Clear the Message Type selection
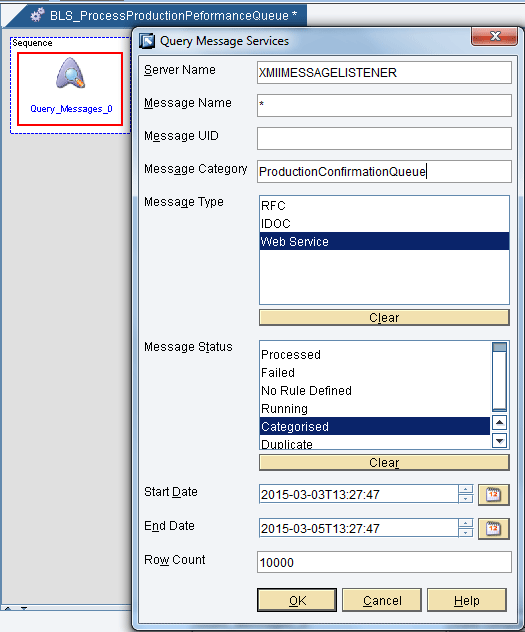The height and width of the screenshot is (632, 525). [384, 318]
